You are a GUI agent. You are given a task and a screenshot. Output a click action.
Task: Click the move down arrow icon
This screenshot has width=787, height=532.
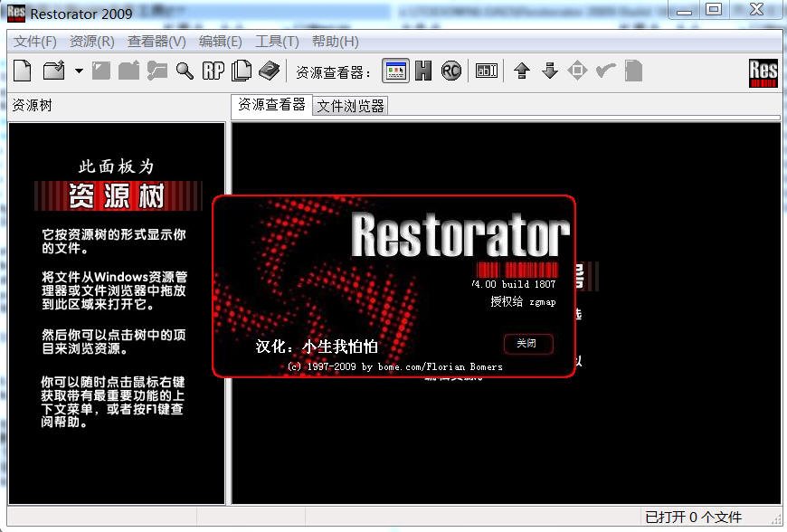[x=550, y=71]
